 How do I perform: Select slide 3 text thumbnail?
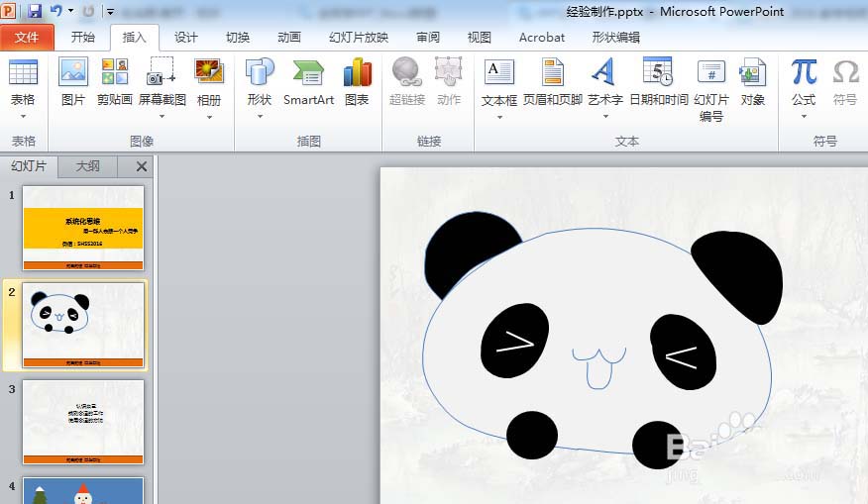coord(83,422)
